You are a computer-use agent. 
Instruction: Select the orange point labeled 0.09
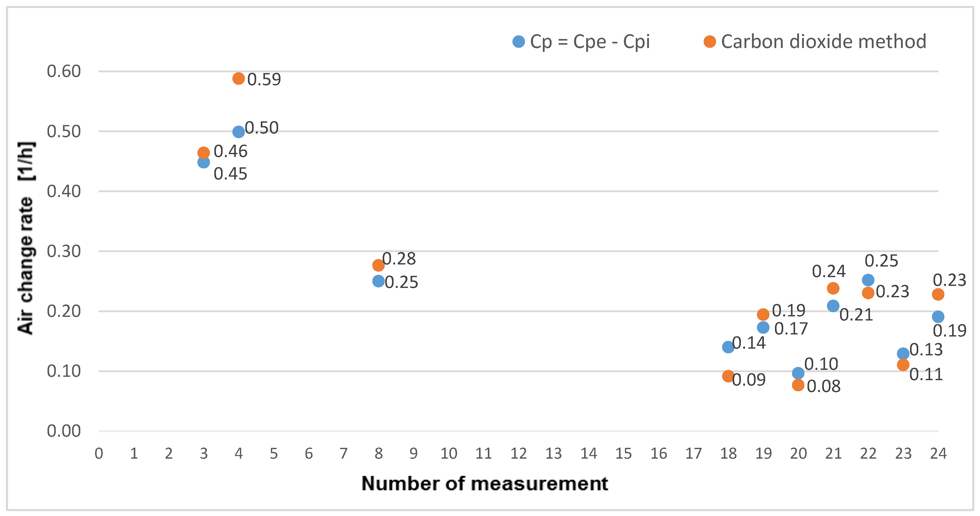tap(728, 376)
